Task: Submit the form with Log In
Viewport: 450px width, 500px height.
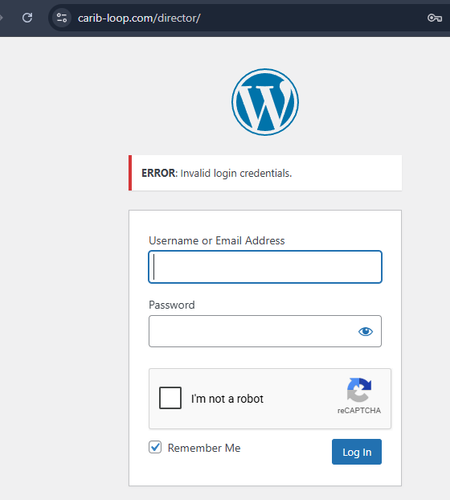Action: click(x=357, y=452)
